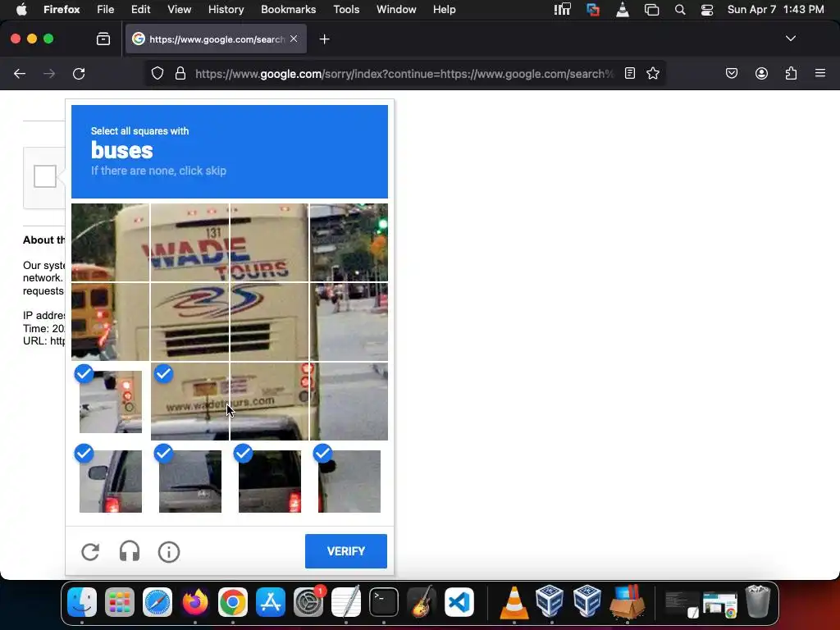
Task: Uncheck the tile with car side mirror
Action: click(x=111, y=481)
